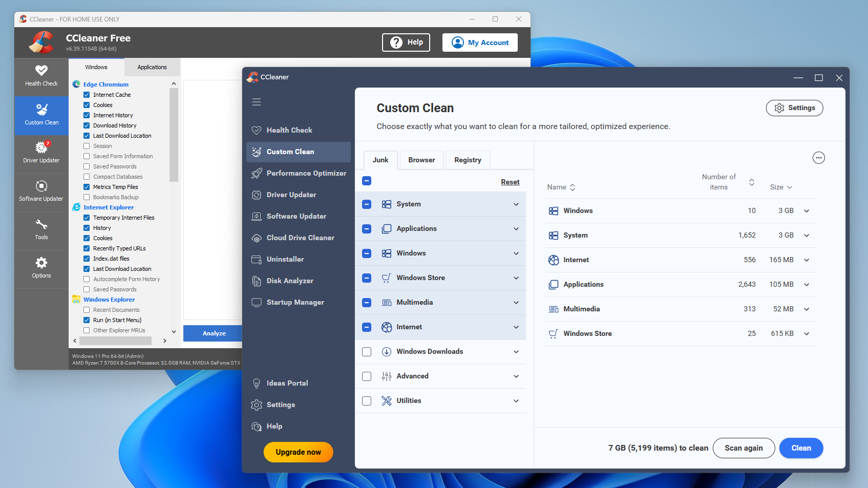Viewport: 868px width, 488px height.
Task: Check the Advanced category checkbox
Action: pos(367,376)
